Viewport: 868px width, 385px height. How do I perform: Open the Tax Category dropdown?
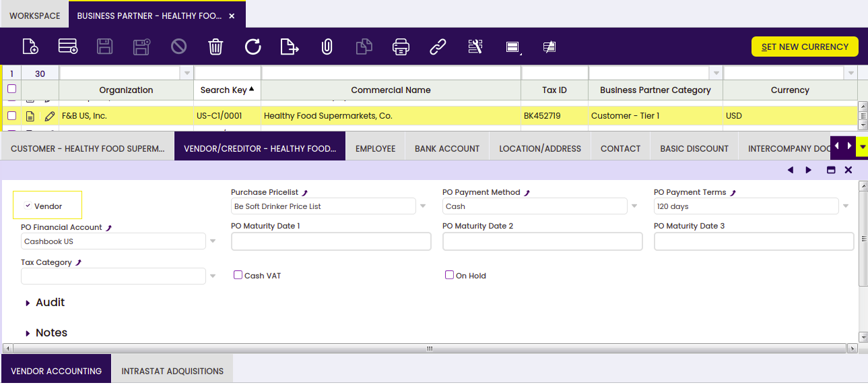(213, 276)
